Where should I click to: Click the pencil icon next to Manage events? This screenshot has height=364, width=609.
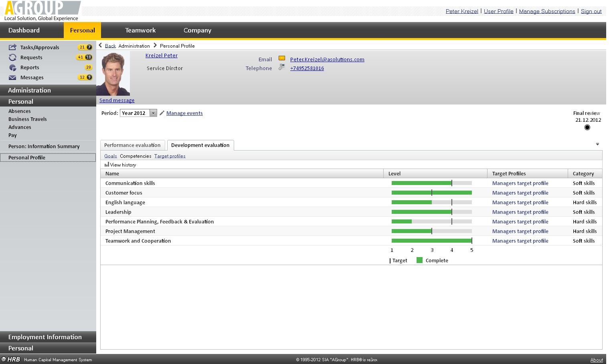click(x=162, y=113)
